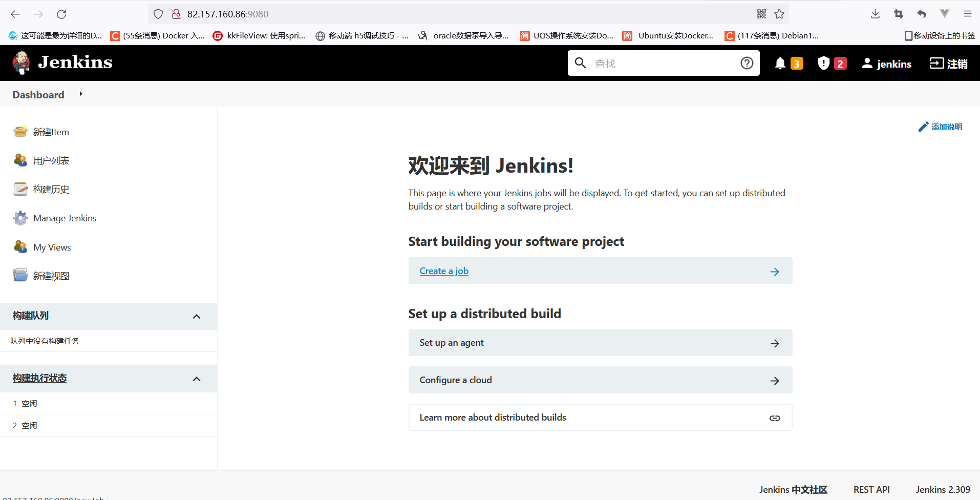Open security warnings shield icon

(x=823, y=63)
